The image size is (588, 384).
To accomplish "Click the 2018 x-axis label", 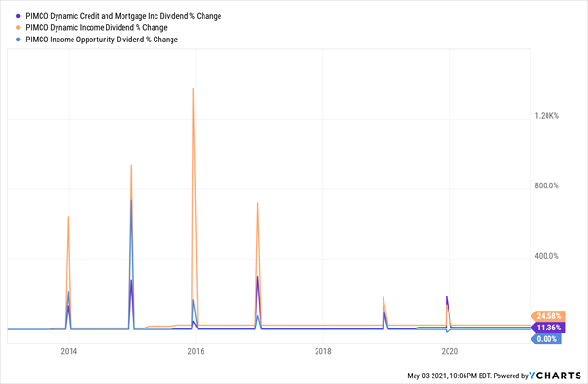I will coord(323,351).
